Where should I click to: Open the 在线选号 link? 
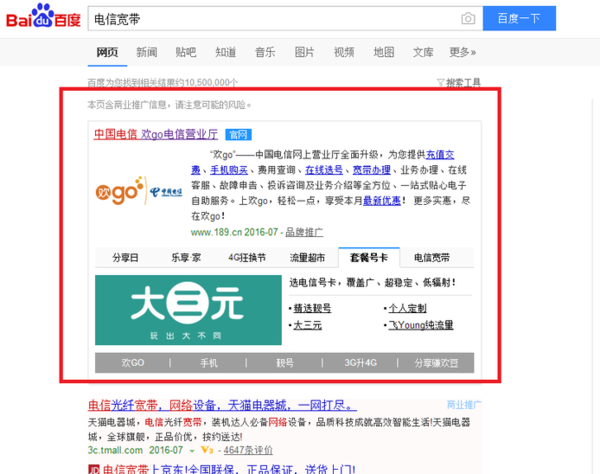pyautogui.click(x=324, y=170)
